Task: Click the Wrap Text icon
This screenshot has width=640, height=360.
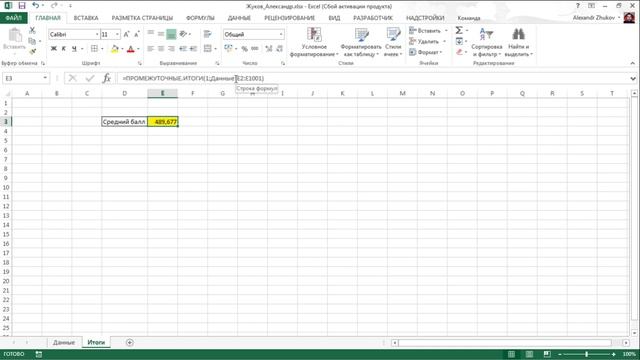Action: click(208, 34)
